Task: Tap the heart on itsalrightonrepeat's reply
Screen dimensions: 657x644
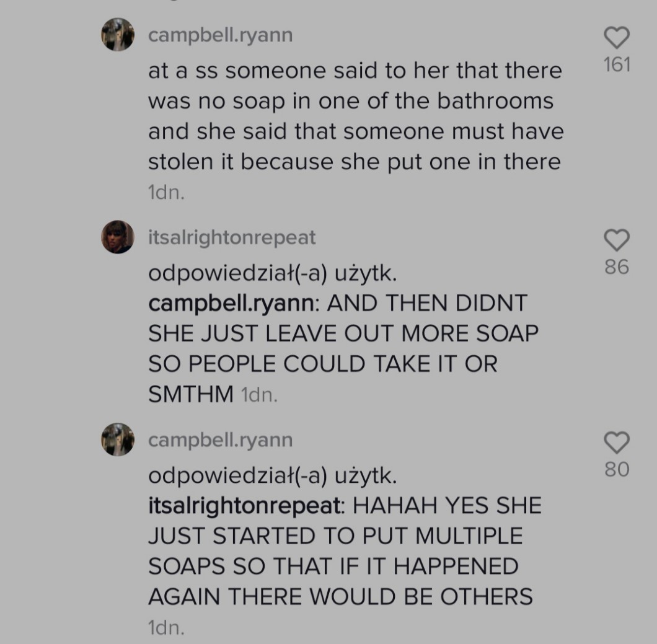Action: coord(616,240)
